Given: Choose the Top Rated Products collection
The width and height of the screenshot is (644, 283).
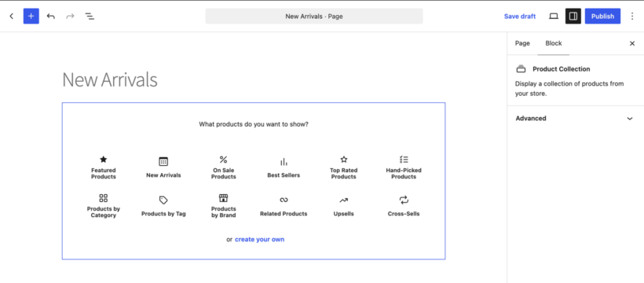Looking at the screenshot, I should pos(344,167).
